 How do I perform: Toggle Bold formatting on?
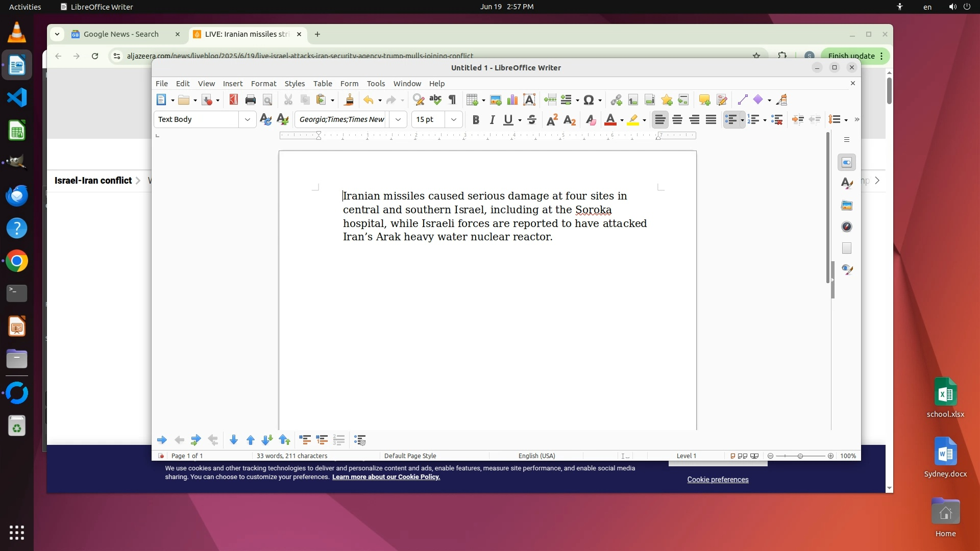[476, 120]
